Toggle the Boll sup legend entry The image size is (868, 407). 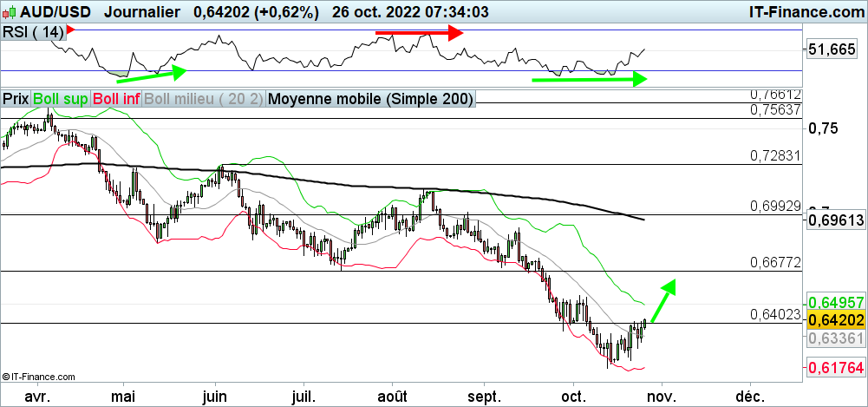pos(60,99)
